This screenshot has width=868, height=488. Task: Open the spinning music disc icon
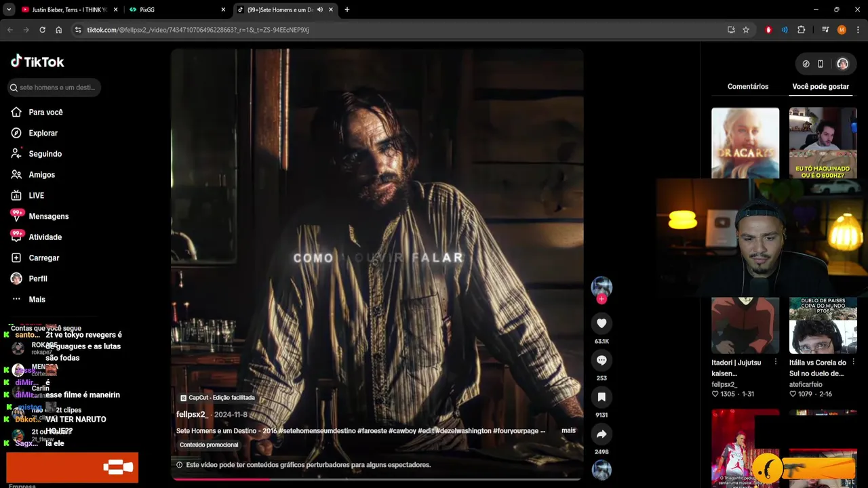(x=601, y=470)
